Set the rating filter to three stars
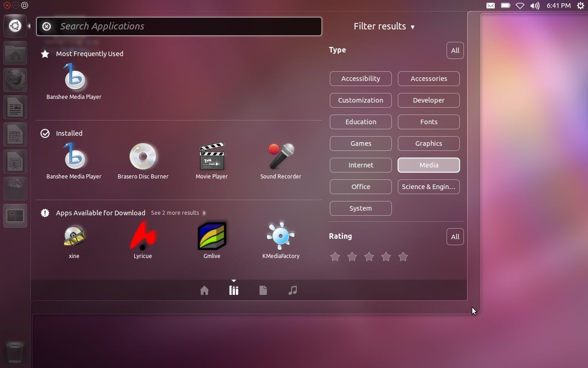The width and height of the screenshot is (588, 368). pos(369,257)
